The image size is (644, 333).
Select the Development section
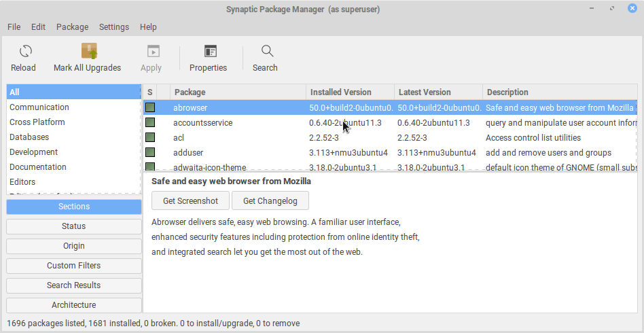(x=34, y=152)
